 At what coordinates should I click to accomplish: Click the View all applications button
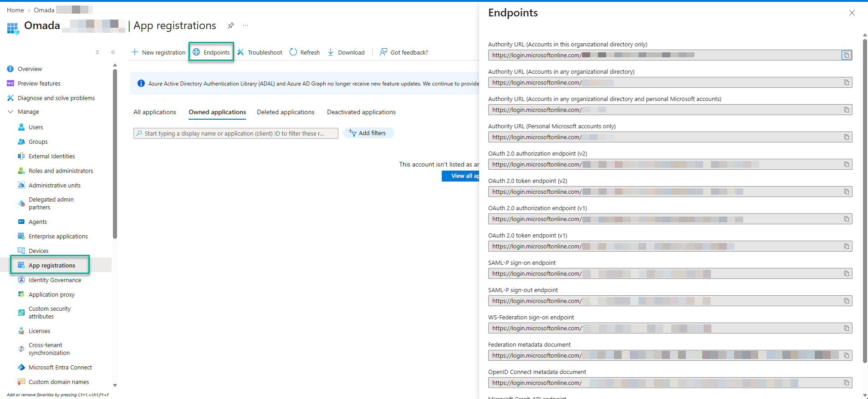pos(460,176)
